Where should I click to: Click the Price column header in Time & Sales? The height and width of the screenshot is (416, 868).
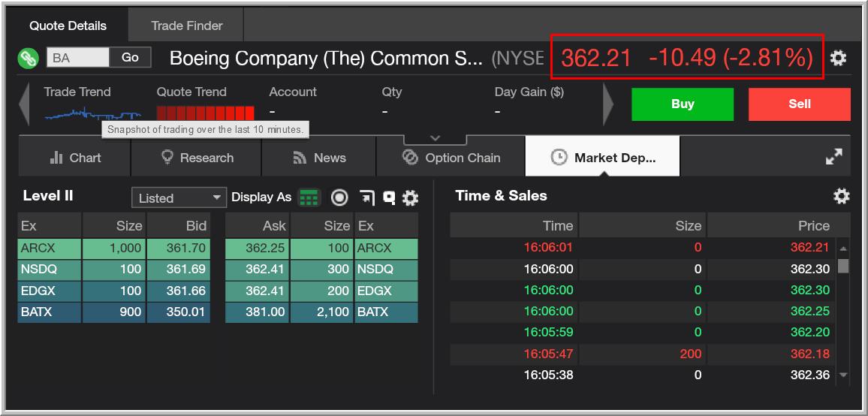(x=779, y=225)
